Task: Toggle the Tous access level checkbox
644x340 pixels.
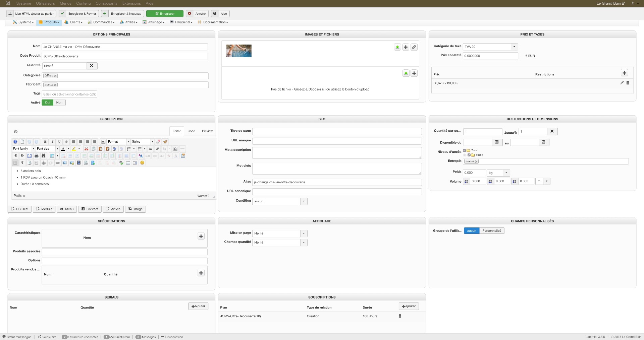Action: point(465,150)
